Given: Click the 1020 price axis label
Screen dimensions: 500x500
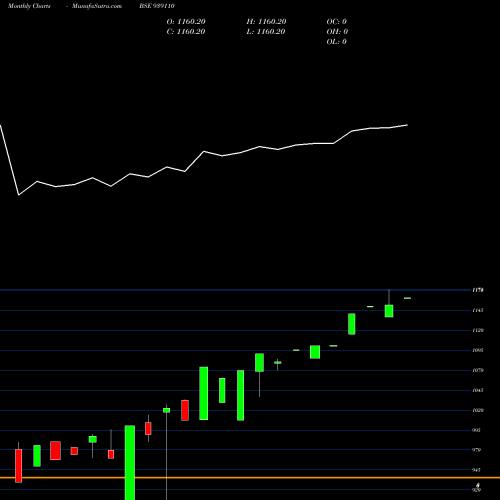Looking at the screenshot, I should (x=478, y=410).
